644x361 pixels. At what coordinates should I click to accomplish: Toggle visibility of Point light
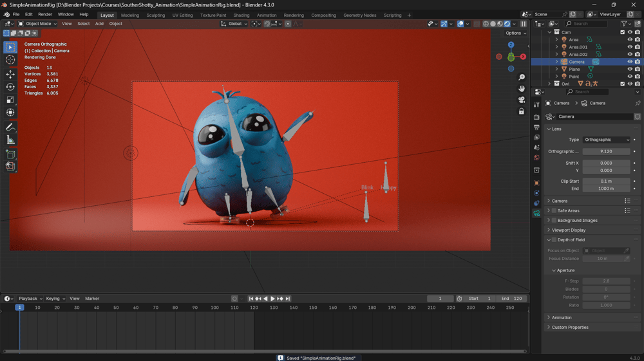(x=630, y=77)
